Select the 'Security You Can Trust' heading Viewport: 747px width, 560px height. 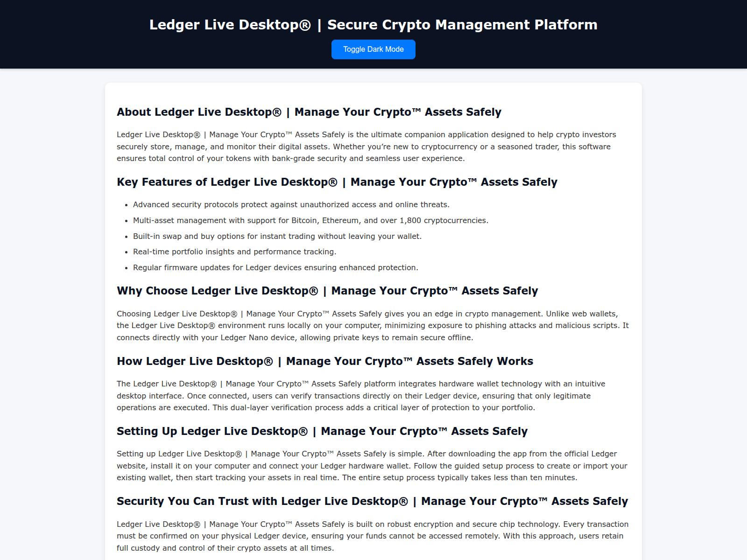click(372, 501)
